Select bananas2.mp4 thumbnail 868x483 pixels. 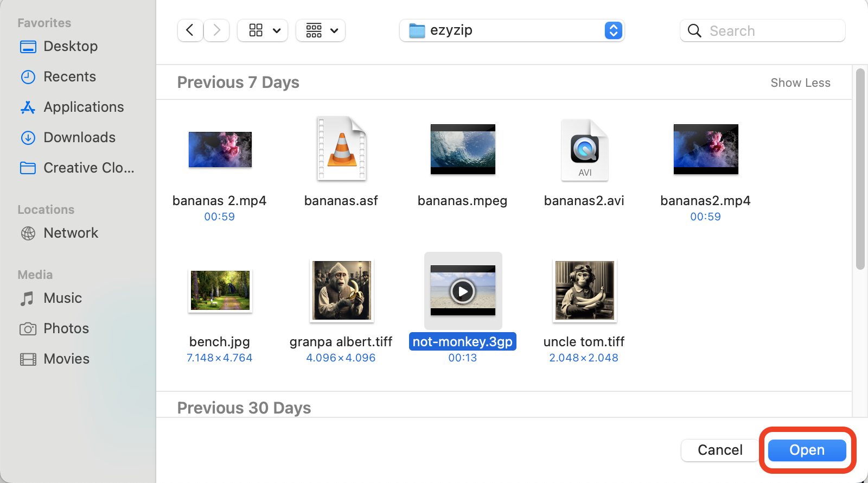point(706,149)
